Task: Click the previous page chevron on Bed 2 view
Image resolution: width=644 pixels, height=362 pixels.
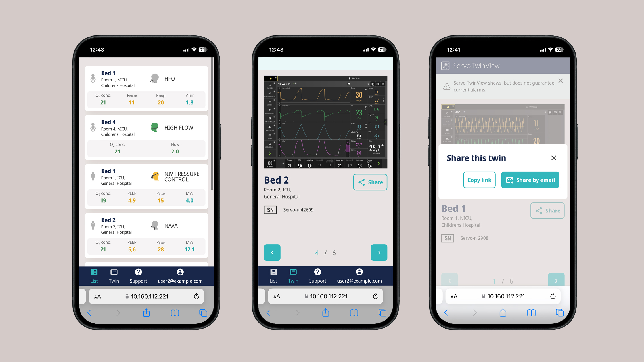Action: click(272, 252)
